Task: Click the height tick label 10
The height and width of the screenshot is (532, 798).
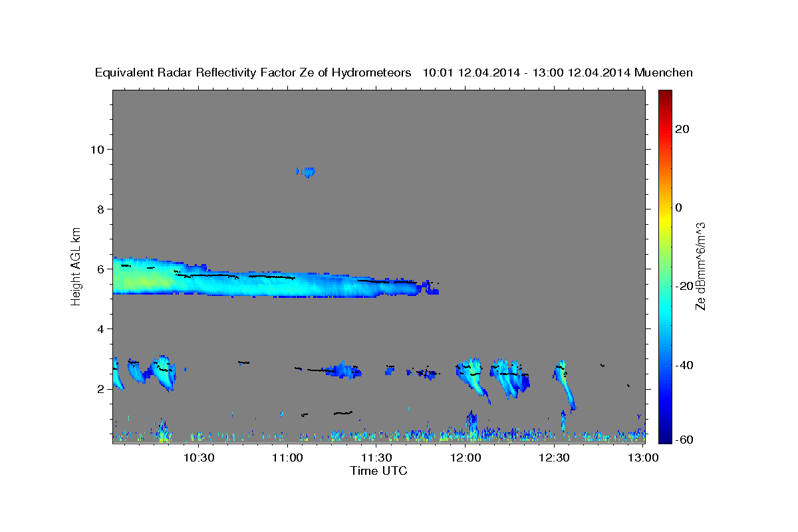Action: click(x=97, y=149)
